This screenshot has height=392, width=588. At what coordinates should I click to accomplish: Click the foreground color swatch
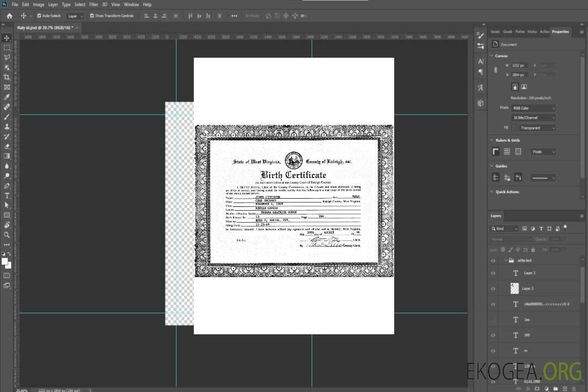(x=5, y=261)
